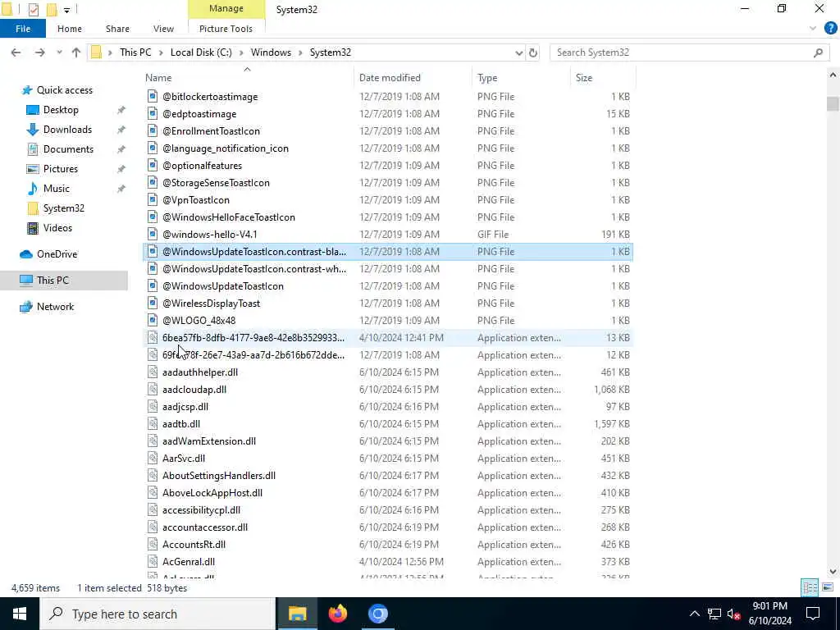Select Quick access in navigation pane
Image resolution: width=840 pixels, height=630 pixels.
[x=64, y=90]
